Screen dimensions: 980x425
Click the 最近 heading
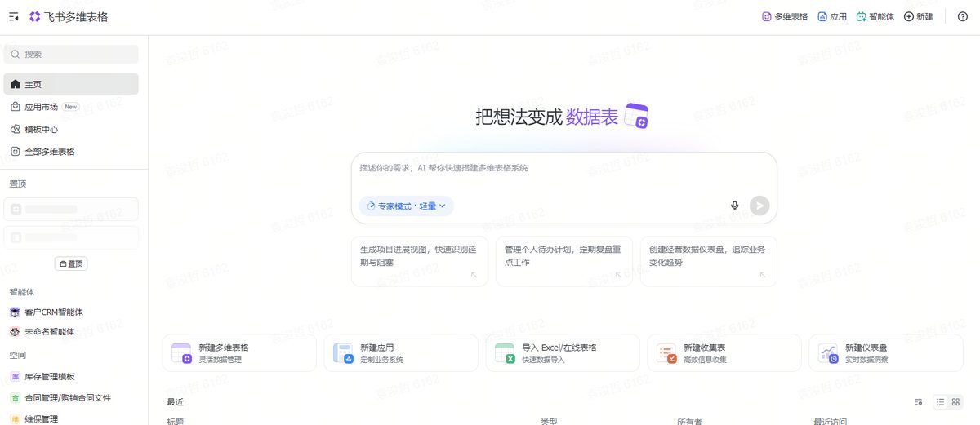pos(175,402)
